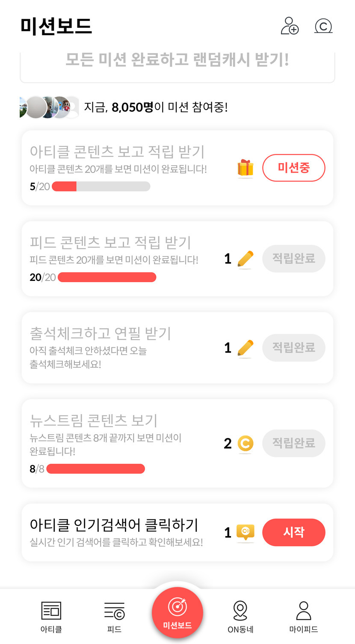Tap 적립완료 on the newstream mission
This screenshot has height=644, width=355.
point(293,443)
